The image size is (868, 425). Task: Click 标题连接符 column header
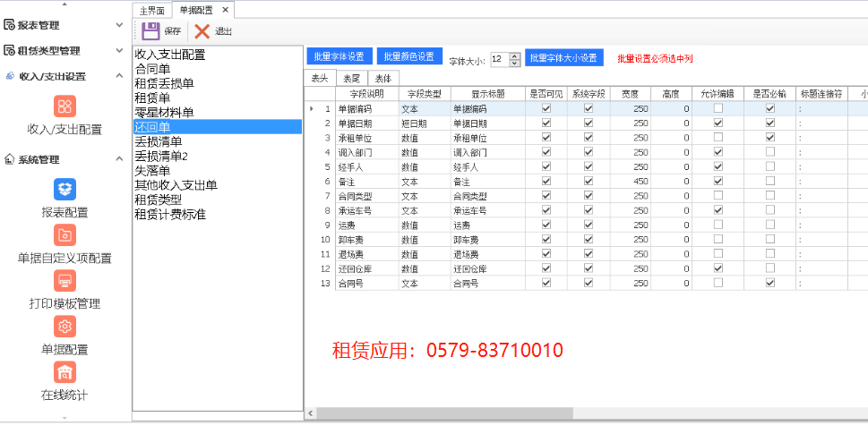tap(821, 93)
